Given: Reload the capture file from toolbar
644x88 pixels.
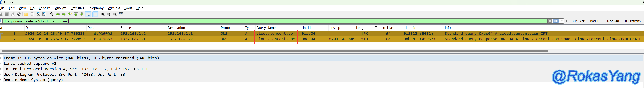Looking at the screenshot, I should point(44,15).
